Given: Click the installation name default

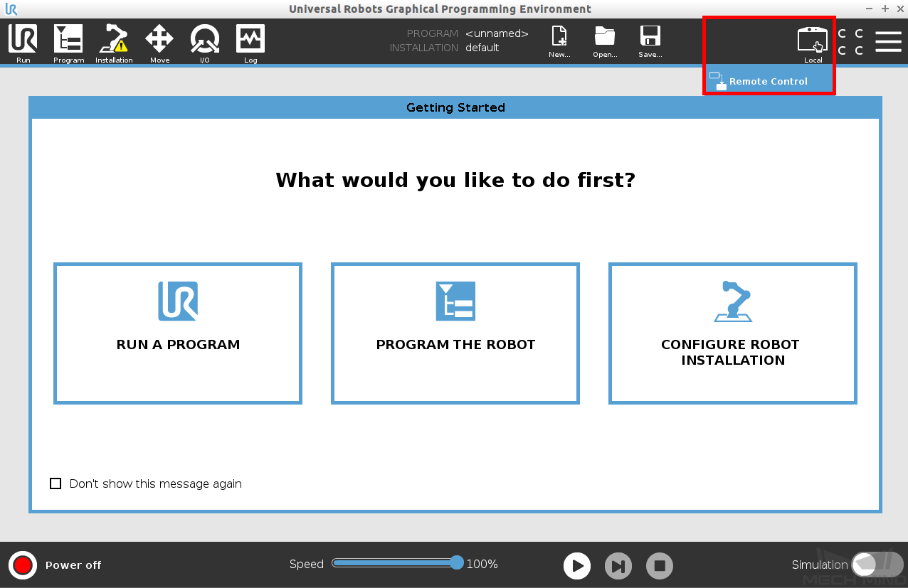Looking at the screenshot, I should click(482, 48).
